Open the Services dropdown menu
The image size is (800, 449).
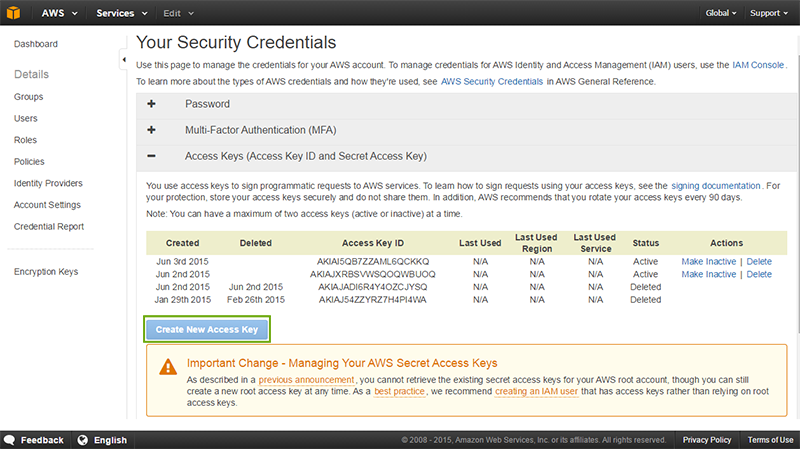pos(121,13)
